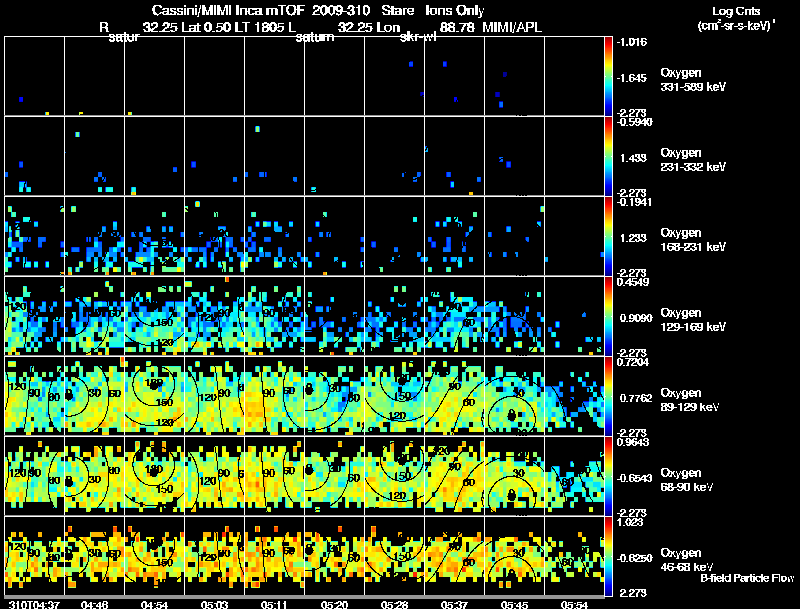Click the color bar beside Oxygen 331-589 keV

click(x=608, y=76)
